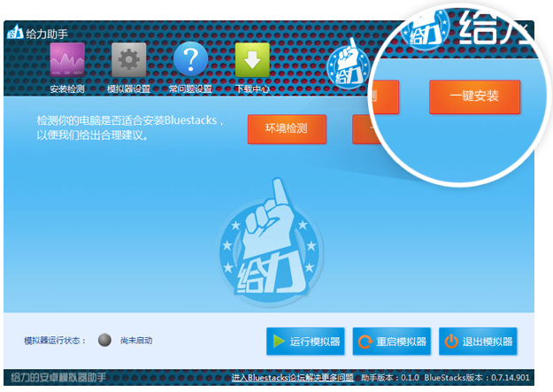Click the green play icon on 运行模拟器
Viewport: 553px width, 392px height.
(279, 342)
